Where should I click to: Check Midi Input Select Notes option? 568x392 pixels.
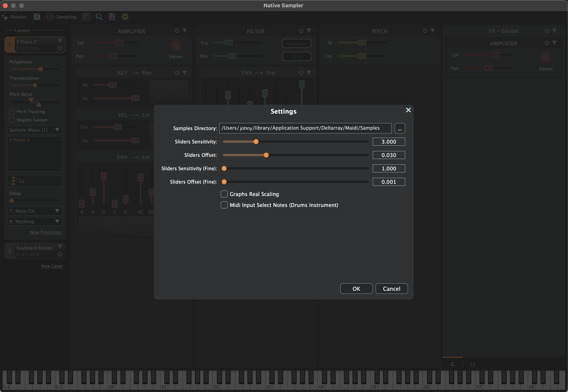pos(224,205)
